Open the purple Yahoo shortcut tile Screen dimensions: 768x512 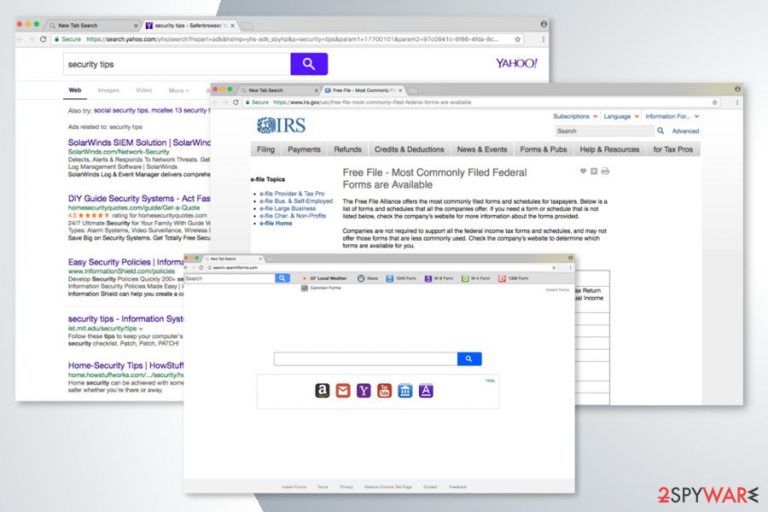tap(363, 390)
